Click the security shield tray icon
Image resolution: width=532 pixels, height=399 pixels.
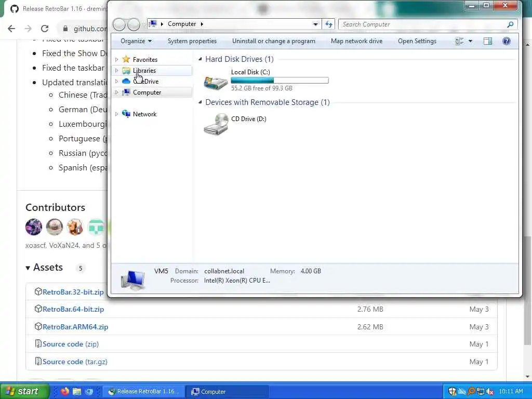point(453,392)
